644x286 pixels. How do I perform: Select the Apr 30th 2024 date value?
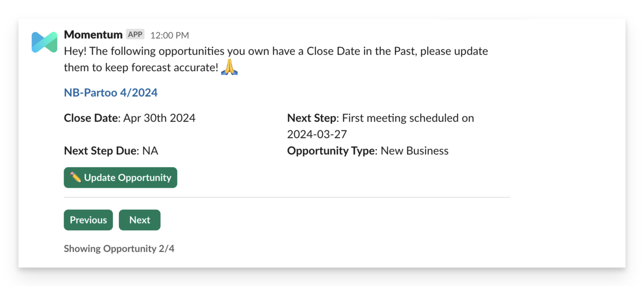click(159, 118)
